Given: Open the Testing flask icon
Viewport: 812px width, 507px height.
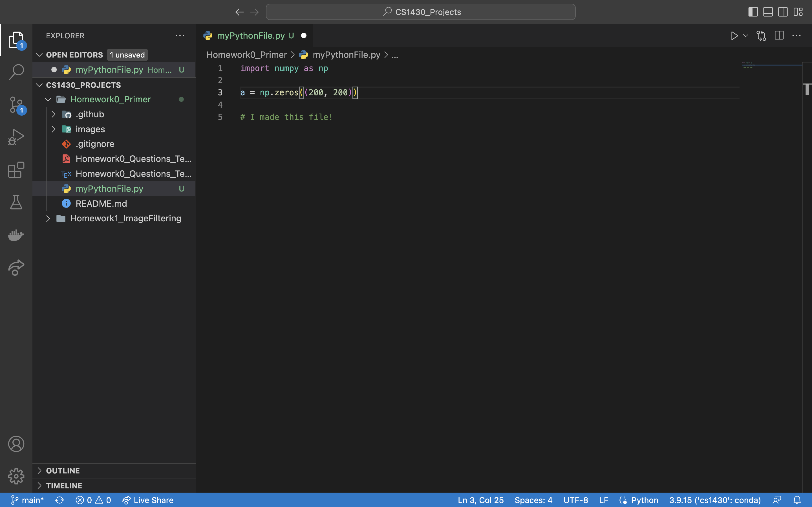Looking at the screenshot, I should pyautogui.click(x=16, y=202).
